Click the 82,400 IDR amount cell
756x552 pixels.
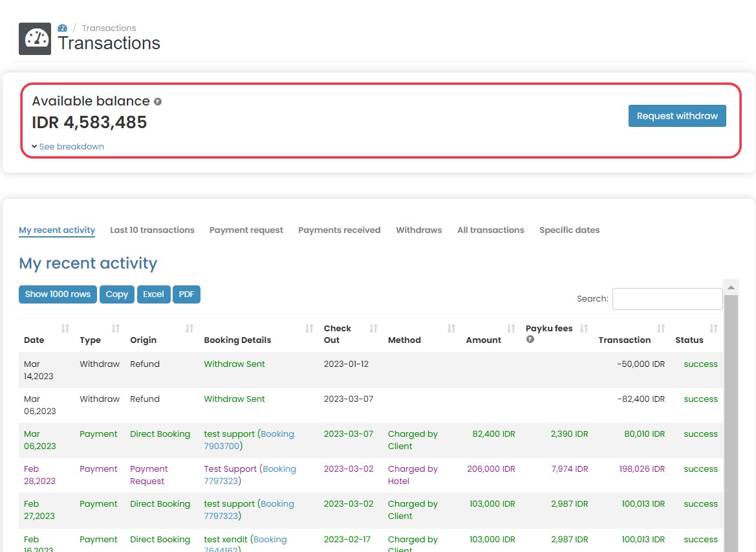pos(493,434)
